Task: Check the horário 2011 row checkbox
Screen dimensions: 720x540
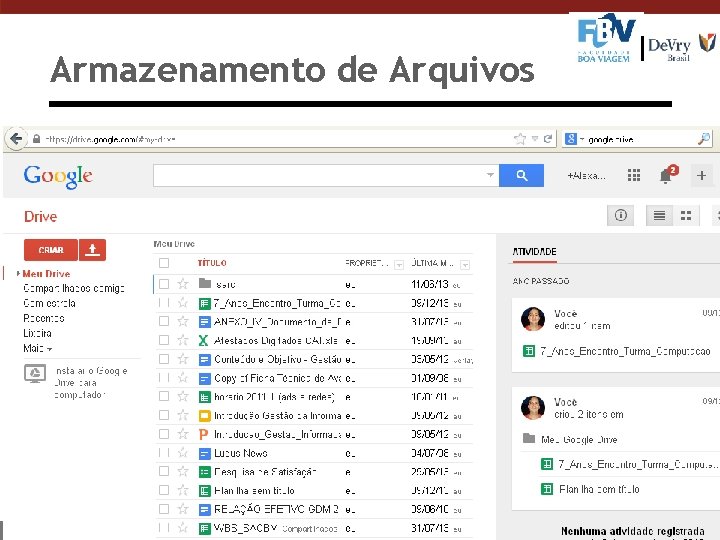Action: point(164,396)
